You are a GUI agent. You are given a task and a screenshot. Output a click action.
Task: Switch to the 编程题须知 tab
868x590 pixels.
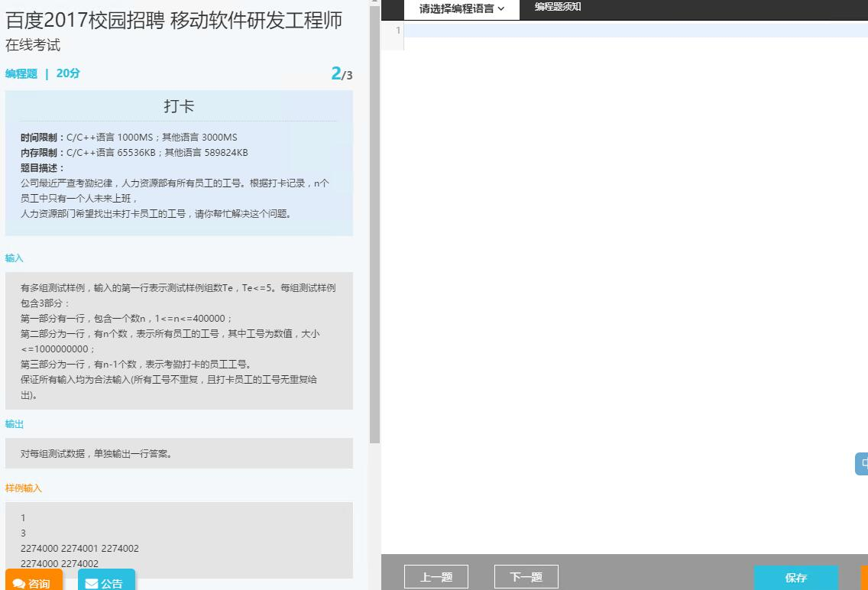[558, 7]
